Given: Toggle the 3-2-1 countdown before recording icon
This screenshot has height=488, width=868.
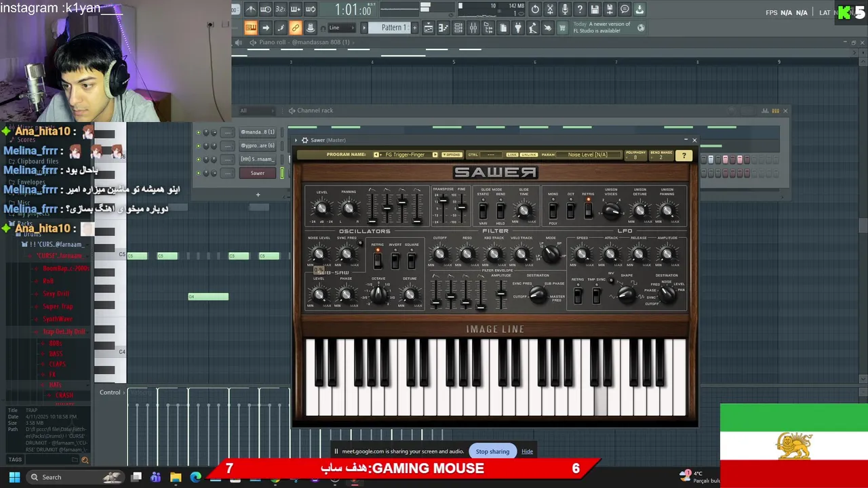Looking at the screenshot, I should click(280, 9).
